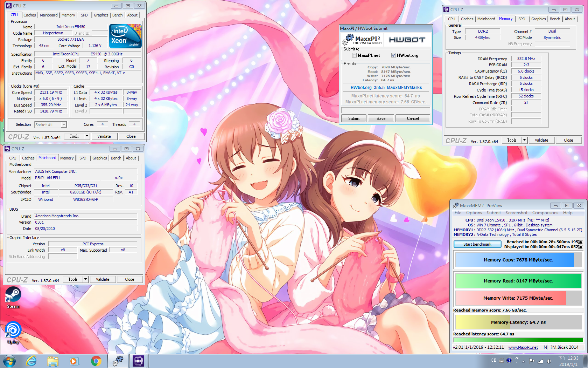Open the Uplay desktop shortcut
The width and height of the screenshot is (588, 368).
[x=13, y=332]
